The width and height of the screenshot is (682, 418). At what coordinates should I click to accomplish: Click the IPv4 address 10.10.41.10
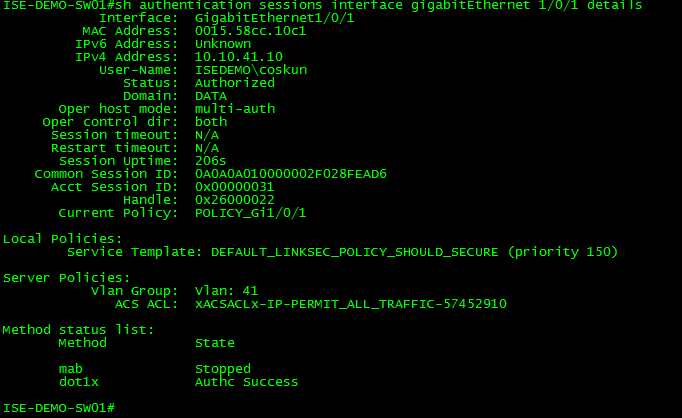click(x=239, y=57)
